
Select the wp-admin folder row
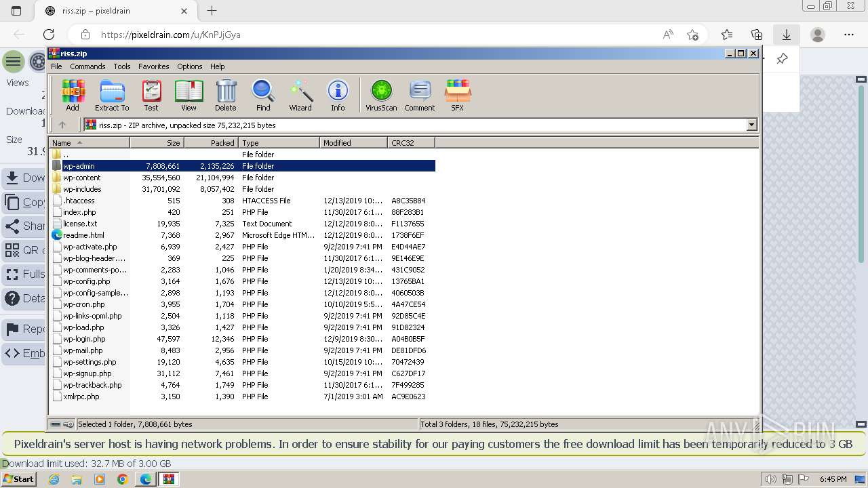coord(243,166)
